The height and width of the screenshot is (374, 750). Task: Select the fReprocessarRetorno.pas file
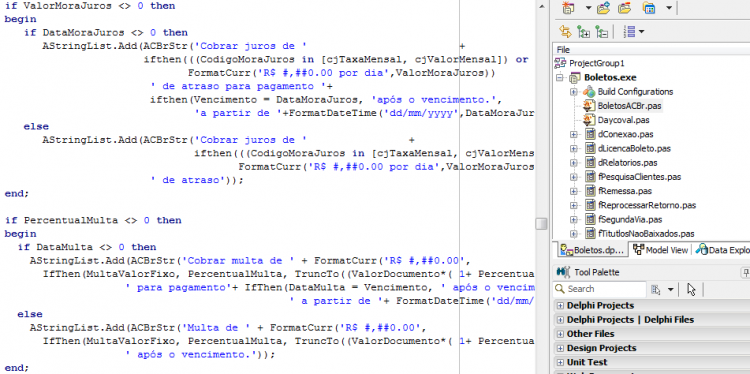click(647, 205)
